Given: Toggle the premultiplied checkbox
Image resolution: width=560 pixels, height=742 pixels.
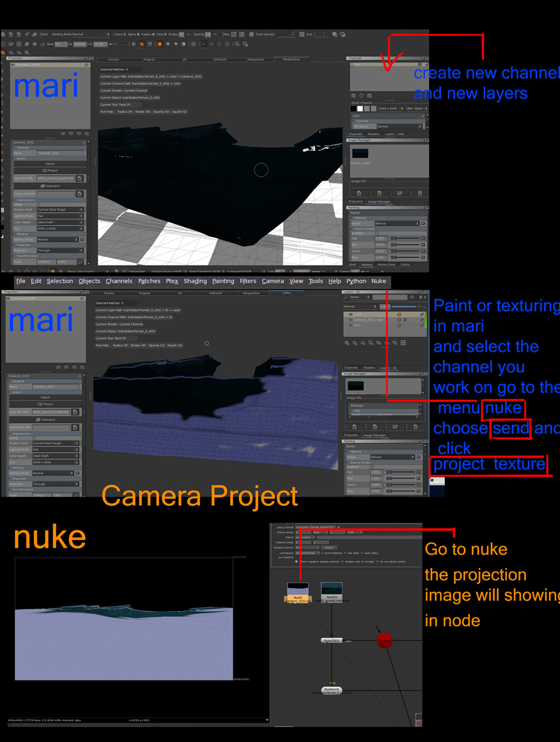Looking at the screenshot, I should [x=322, y=553].
